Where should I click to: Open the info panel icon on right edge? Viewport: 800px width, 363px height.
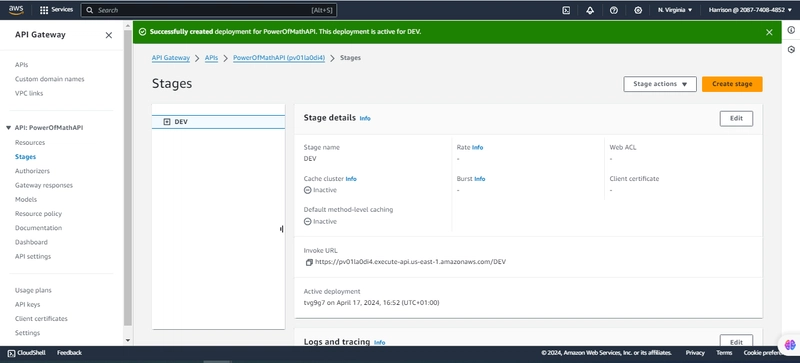coord(791,30)
